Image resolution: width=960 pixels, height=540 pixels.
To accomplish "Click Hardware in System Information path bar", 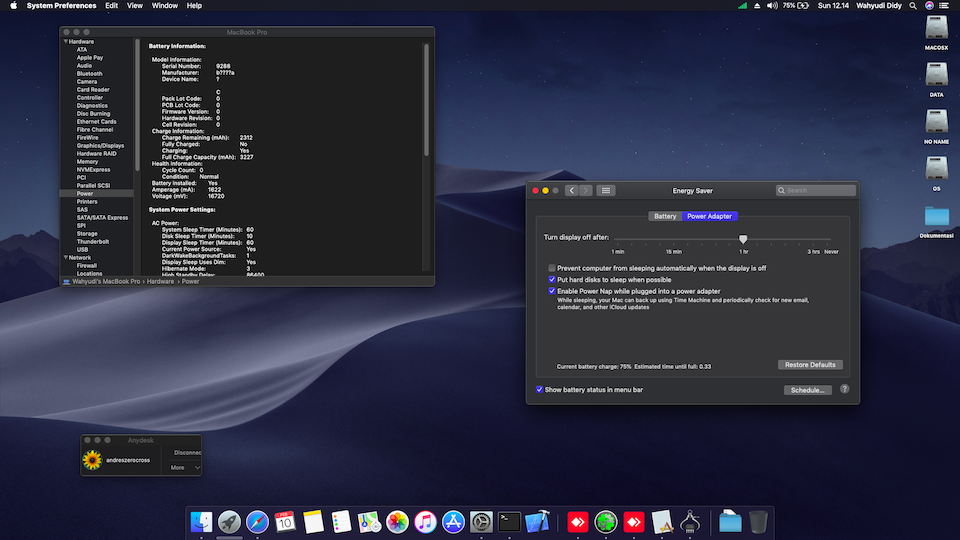I will tap(160, 282).
